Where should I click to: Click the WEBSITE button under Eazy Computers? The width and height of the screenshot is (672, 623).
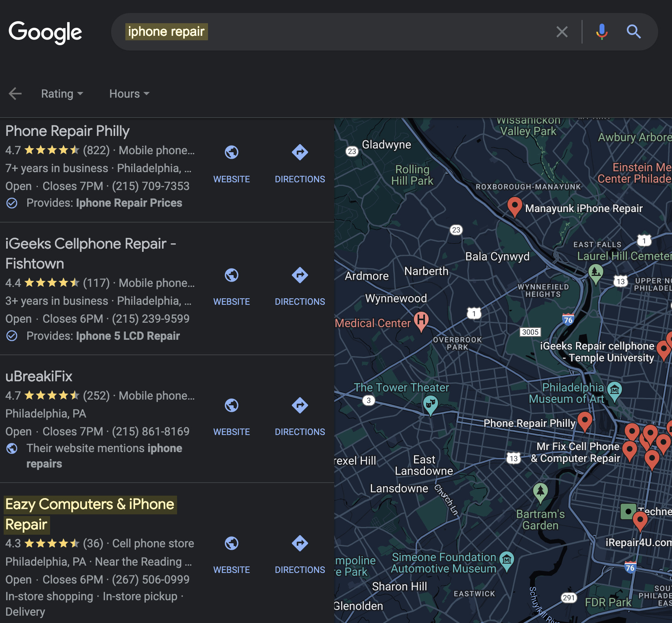click(231, 569)
